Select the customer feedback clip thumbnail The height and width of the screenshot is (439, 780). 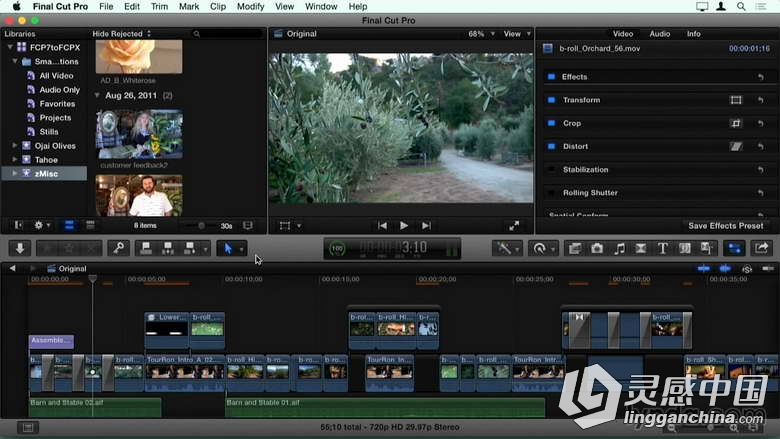[139, 134]
